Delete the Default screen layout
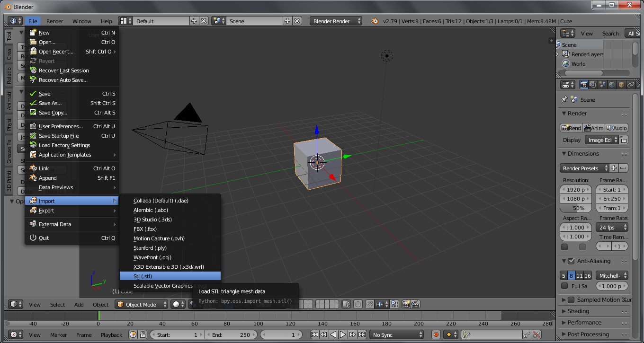The width and height of the screenshot is (644, 343). (x=204, y=21)
